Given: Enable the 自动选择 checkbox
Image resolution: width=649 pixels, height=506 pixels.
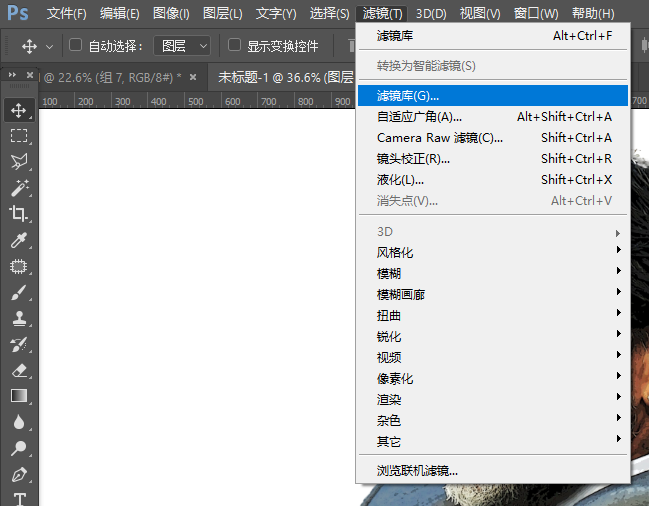Looking at the screenshot, I should coord(75,45).
